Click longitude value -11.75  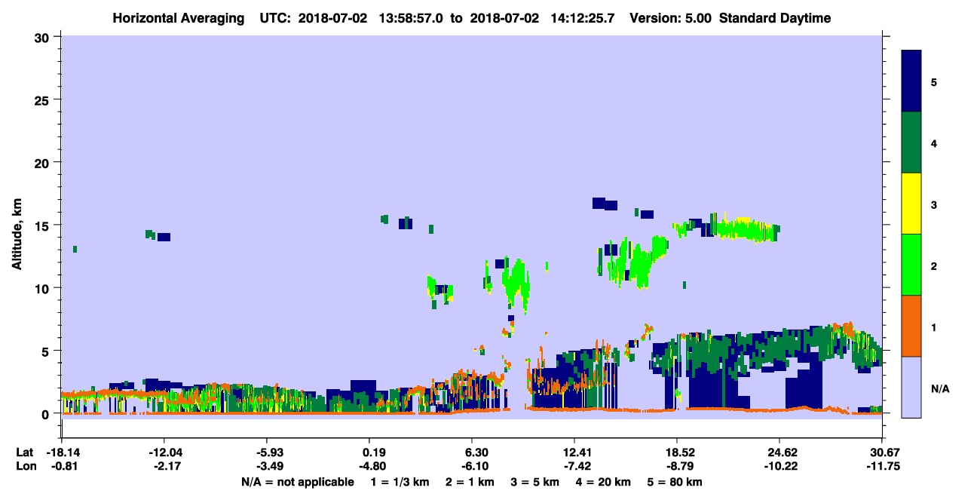883,466
